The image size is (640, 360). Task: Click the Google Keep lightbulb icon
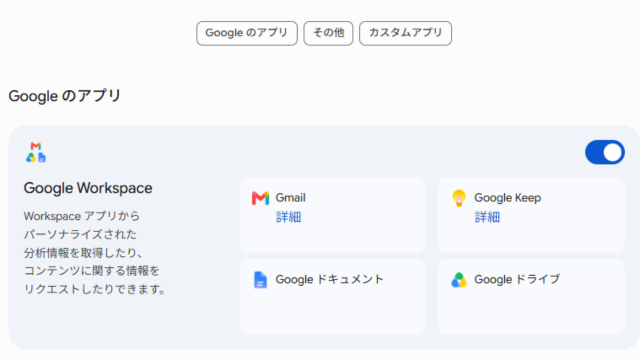(459, 198)
